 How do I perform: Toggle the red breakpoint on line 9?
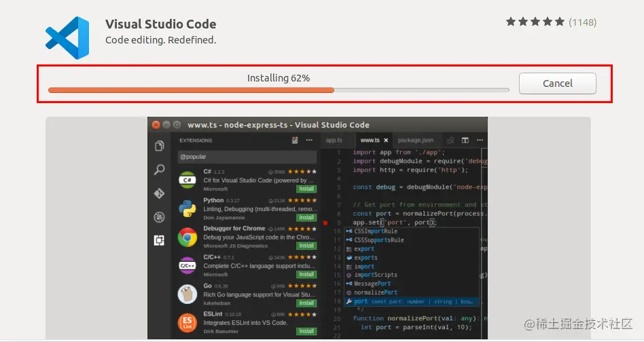point(325,223)
